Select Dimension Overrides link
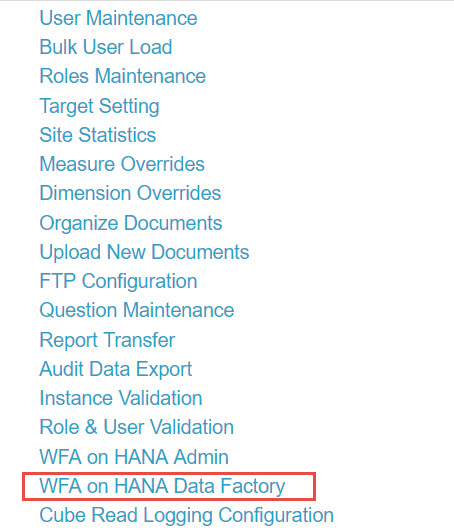454x530 pixels. coord(130,193)
